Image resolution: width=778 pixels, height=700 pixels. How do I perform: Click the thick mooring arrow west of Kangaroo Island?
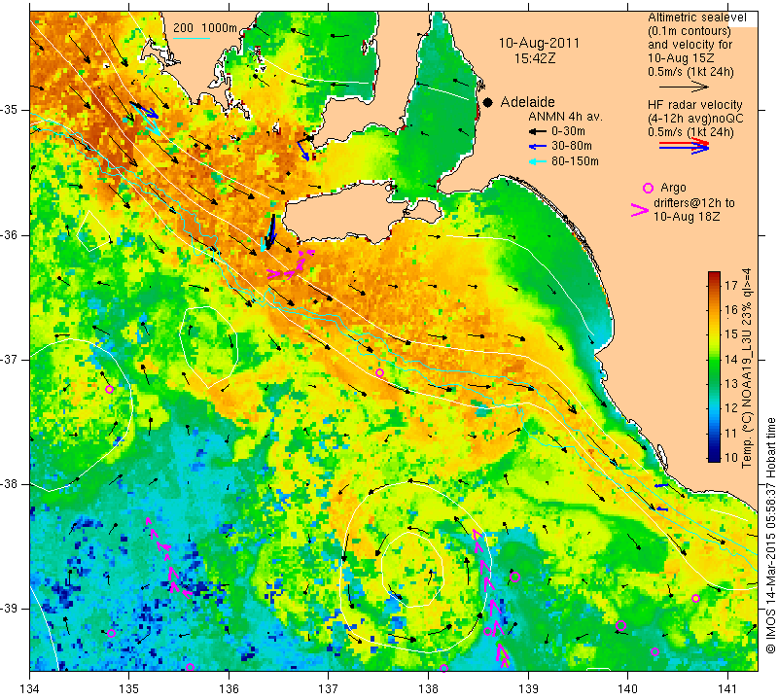(x=270, y=231)
